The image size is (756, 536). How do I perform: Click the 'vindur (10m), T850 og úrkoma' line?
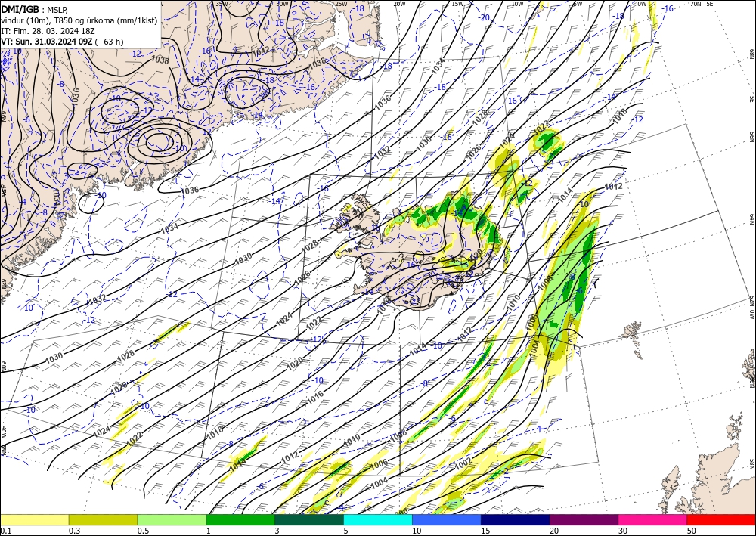[79, 20]
